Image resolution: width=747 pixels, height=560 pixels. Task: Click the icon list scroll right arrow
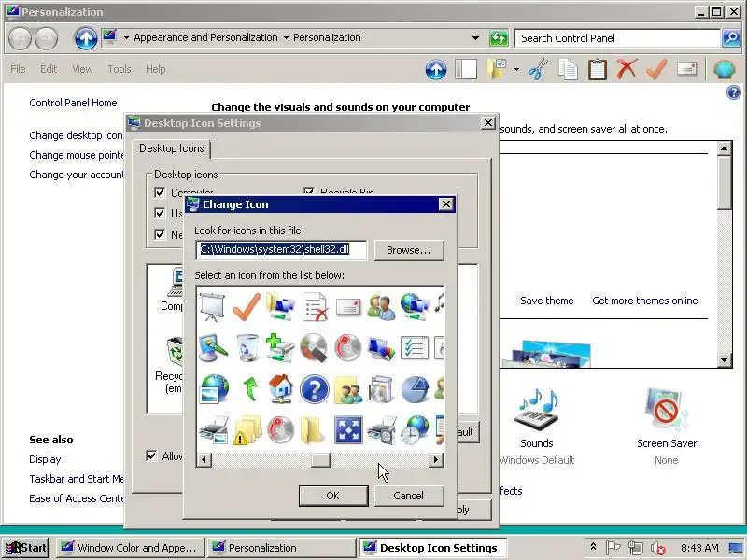click(x=435, y=460)
